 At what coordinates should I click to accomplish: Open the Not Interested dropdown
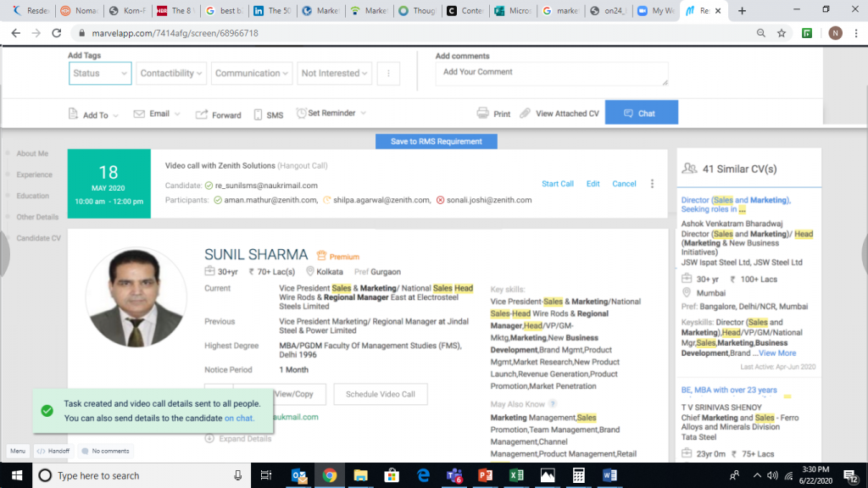334,73
